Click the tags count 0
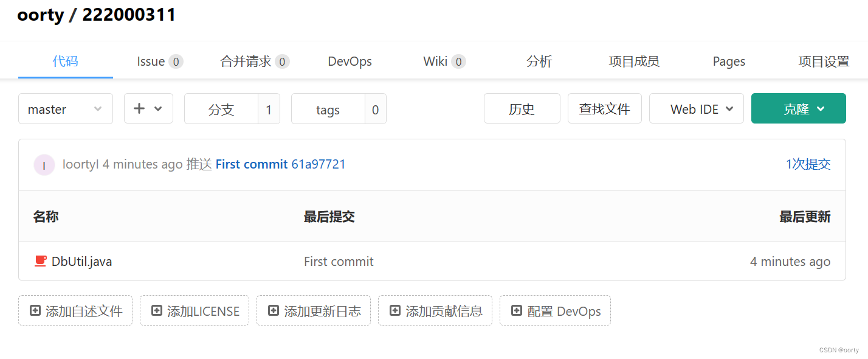The height and width of the screenshot is (359, 868). tap(376, 110)
